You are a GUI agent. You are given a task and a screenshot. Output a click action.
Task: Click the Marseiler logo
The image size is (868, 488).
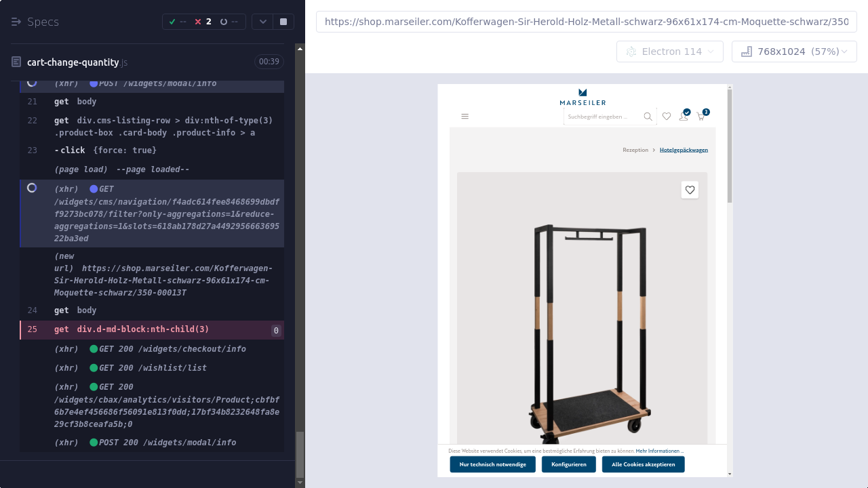coord(583,97)
